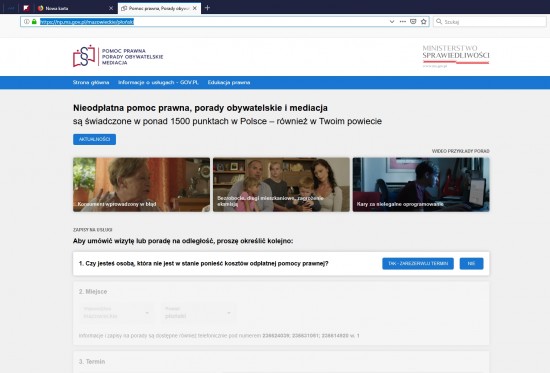Open page actions three-dots menu
Screen dimensions: 550x373
tap(403, 21)
